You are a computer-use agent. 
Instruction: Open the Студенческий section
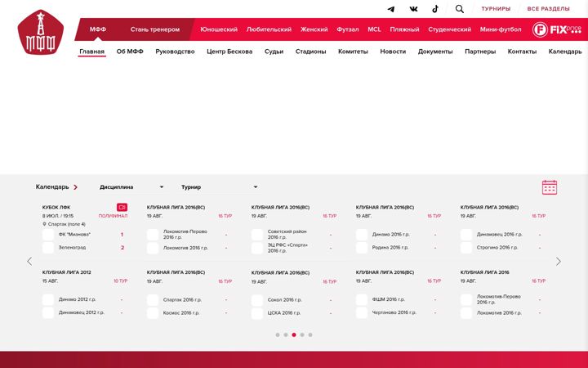coord(450,29)
